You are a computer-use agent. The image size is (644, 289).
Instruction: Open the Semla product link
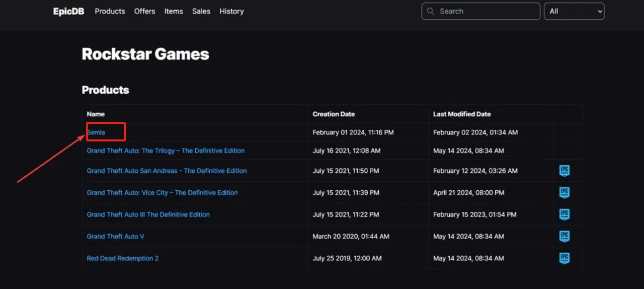[96, 132]
